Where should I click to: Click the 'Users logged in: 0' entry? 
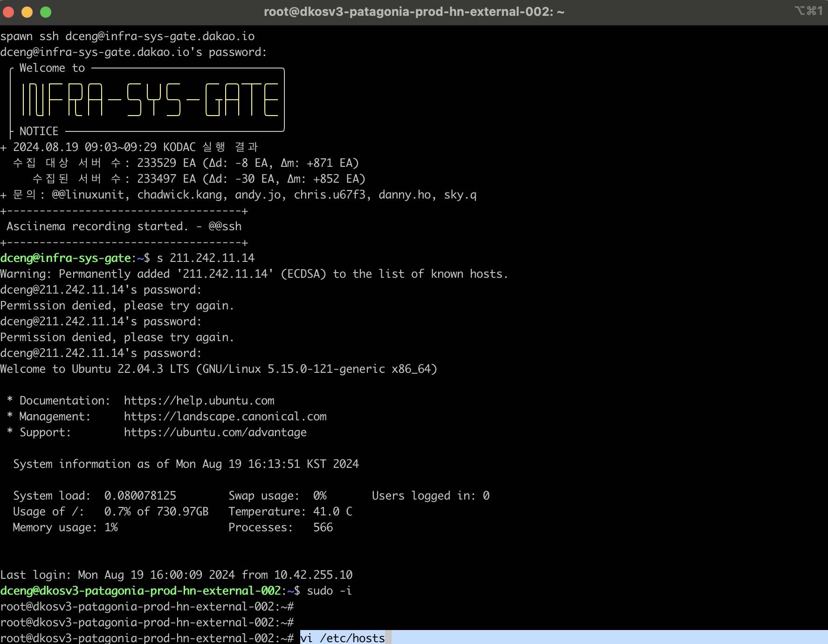(431, 496)
